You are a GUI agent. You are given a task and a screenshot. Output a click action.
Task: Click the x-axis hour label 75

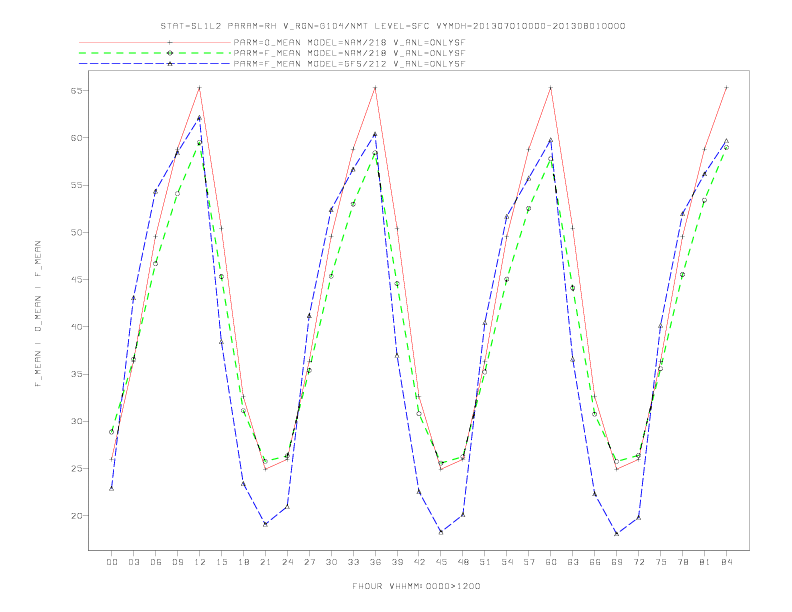tap(661, 562)
